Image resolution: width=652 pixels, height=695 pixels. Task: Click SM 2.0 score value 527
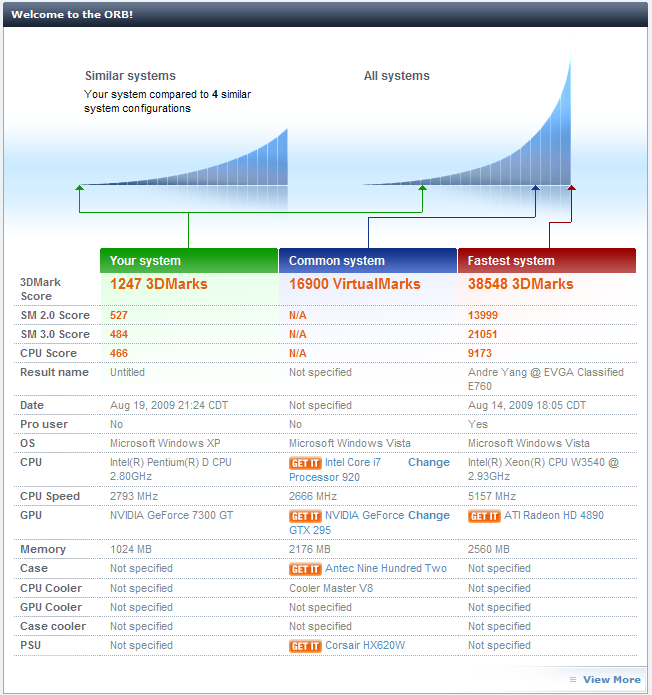click(x=119, y=316)
